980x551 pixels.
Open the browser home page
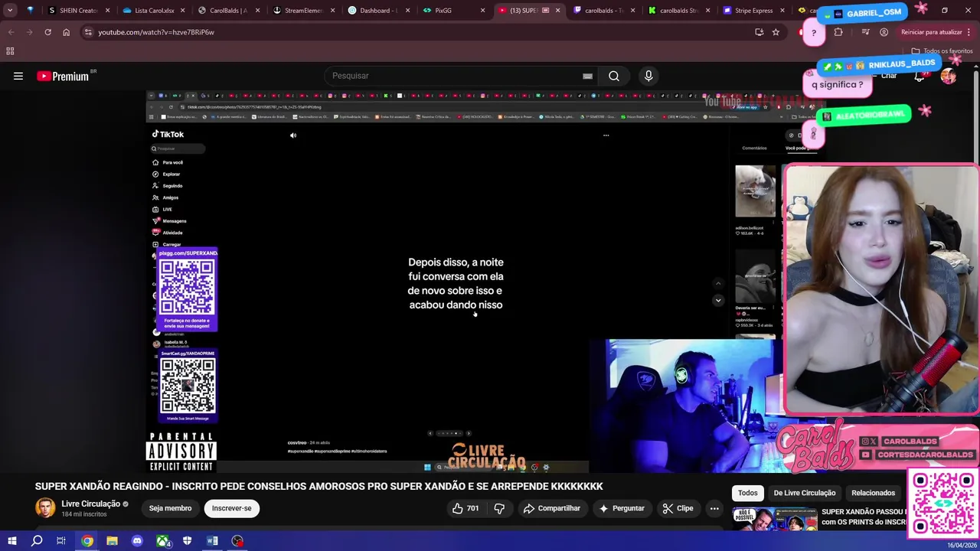click(x=66, y=32)
